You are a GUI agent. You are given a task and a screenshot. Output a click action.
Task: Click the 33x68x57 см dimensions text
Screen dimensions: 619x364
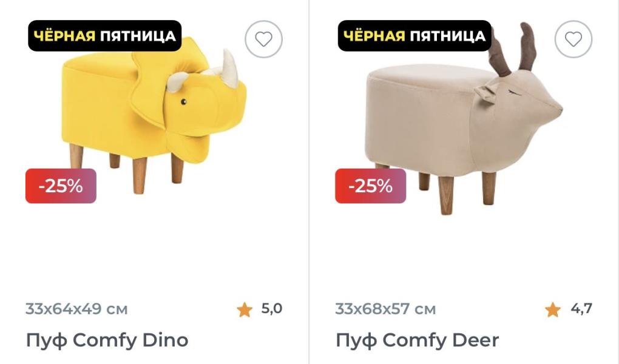pyautogui.click(x=386, y=309)
